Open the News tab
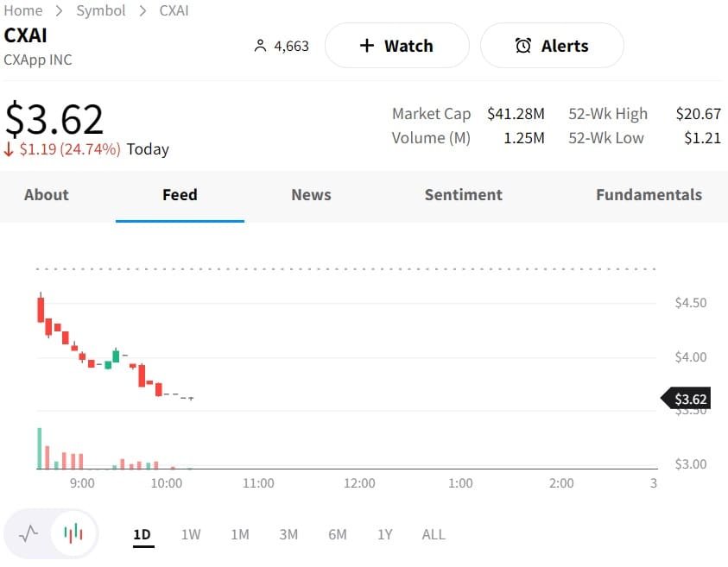Viewport: 728px width, 567px height. pos(311,195)
